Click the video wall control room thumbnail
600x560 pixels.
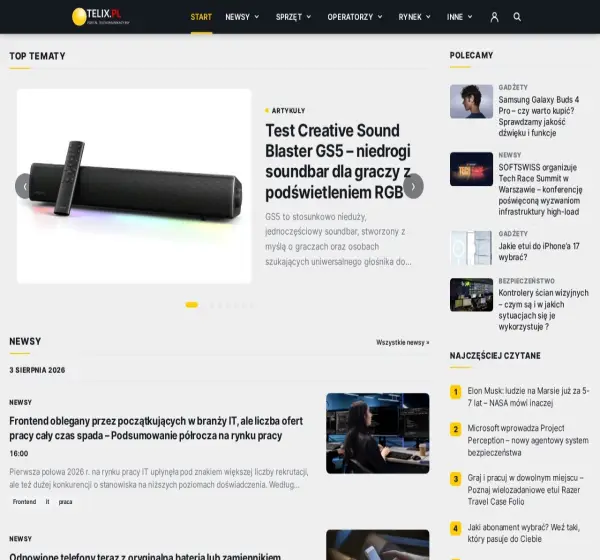pyautogui.click(x=471, y=295)
